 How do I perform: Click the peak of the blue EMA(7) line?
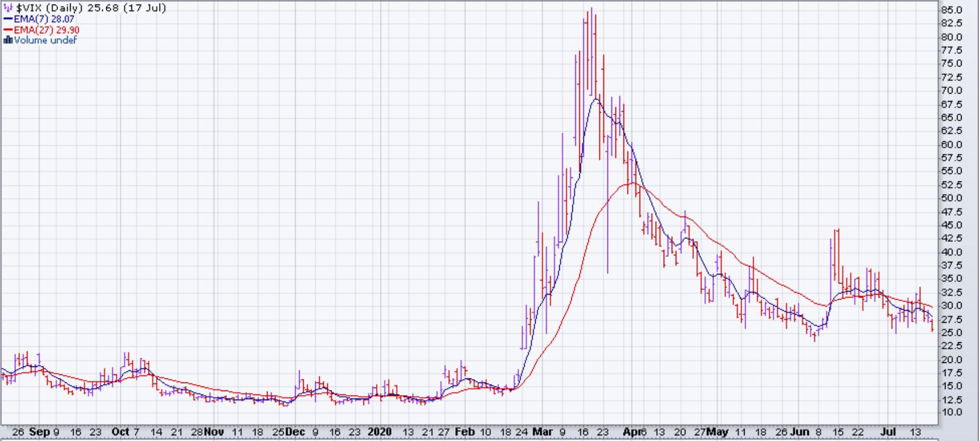pos(596,99)
